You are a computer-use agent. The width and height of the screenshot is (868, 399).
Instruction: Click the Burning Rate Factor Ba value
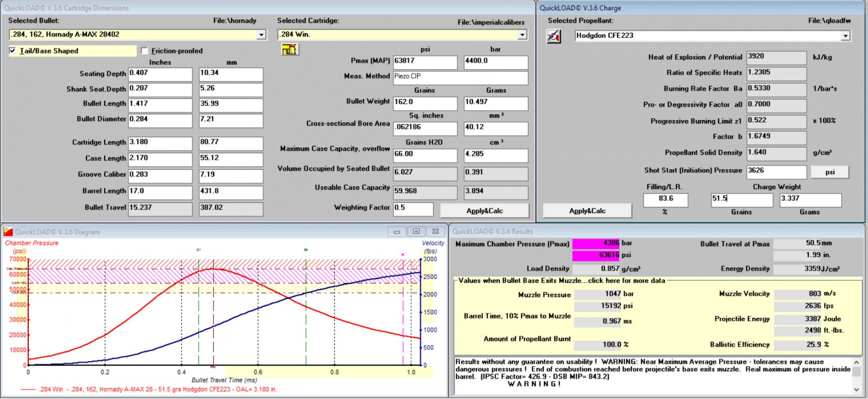776,90
